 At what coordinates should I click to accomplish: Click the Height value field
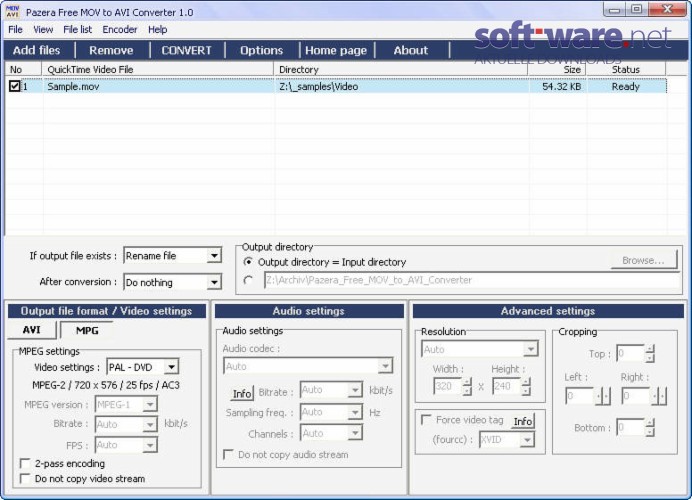[x=507, y=387]
